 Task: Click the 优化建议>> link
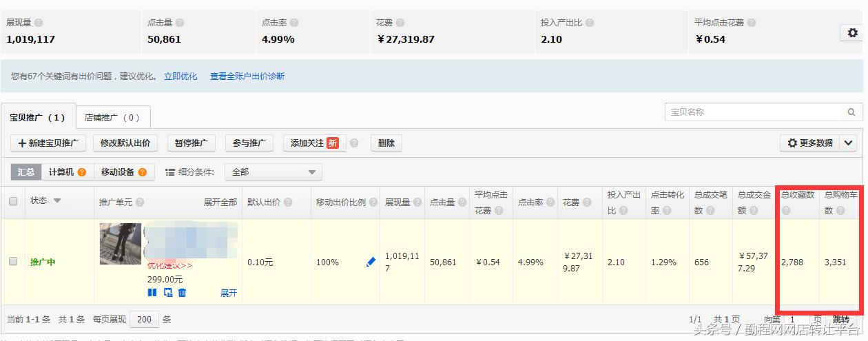pyautogui.click(x=170, y=265)
